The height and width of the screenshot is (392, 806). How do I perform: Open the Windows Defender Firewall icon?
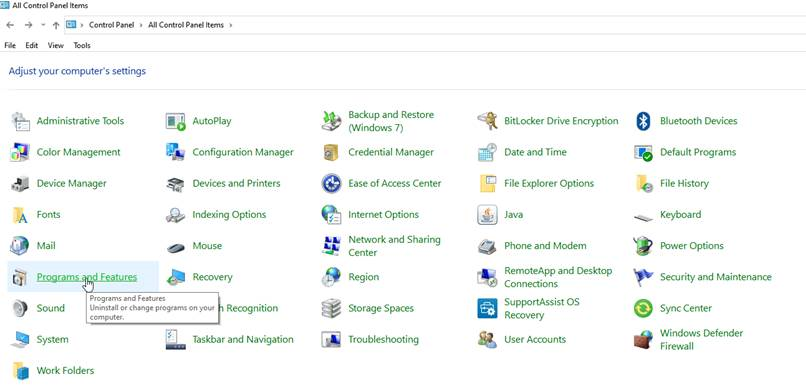pos(643,340)
